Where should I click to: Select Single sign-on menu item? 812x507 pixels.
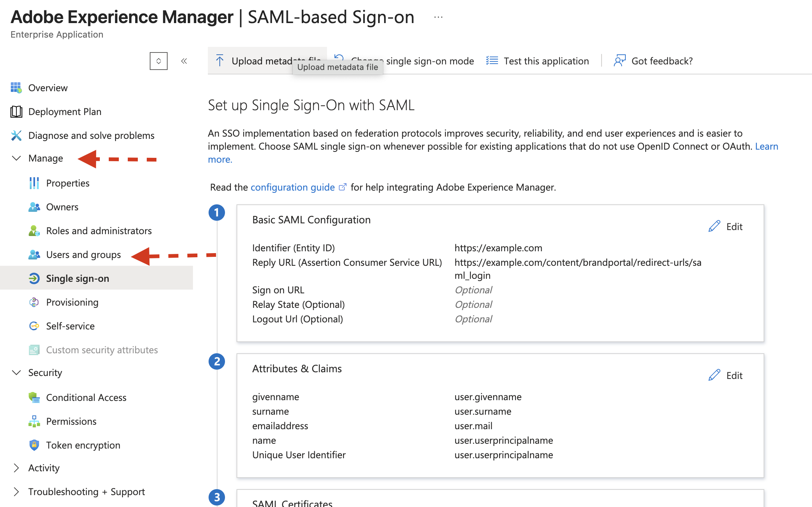(x=96, y=278)
